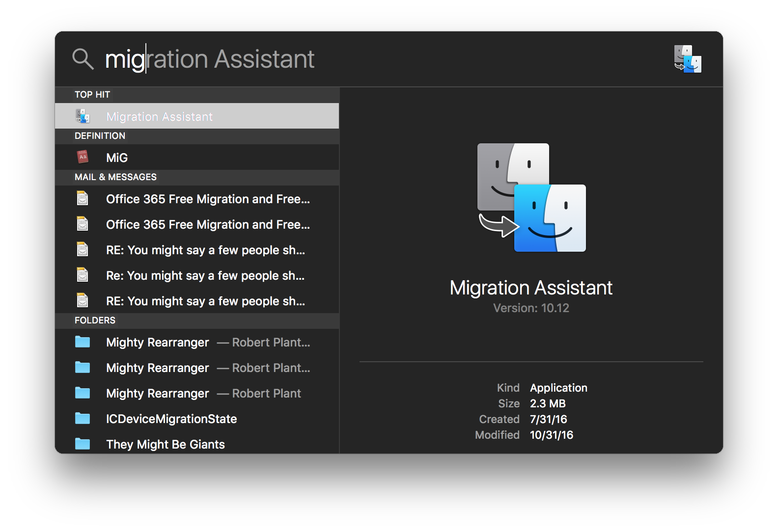The height and width of the screenshot is (532, 778).
Task: Open last 'RE: You might say' message
Action: point(197,301)
